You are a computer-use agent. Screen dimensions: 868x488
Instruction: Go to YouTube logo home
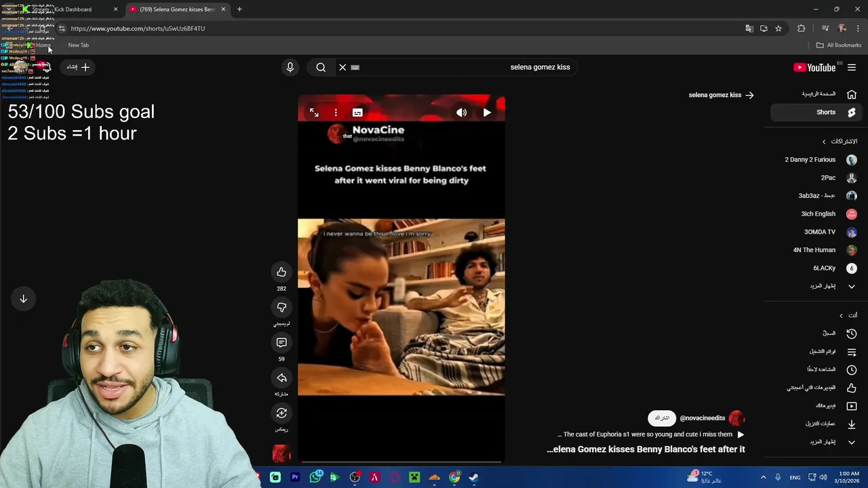pyautogui.click(x=814, y=67)
